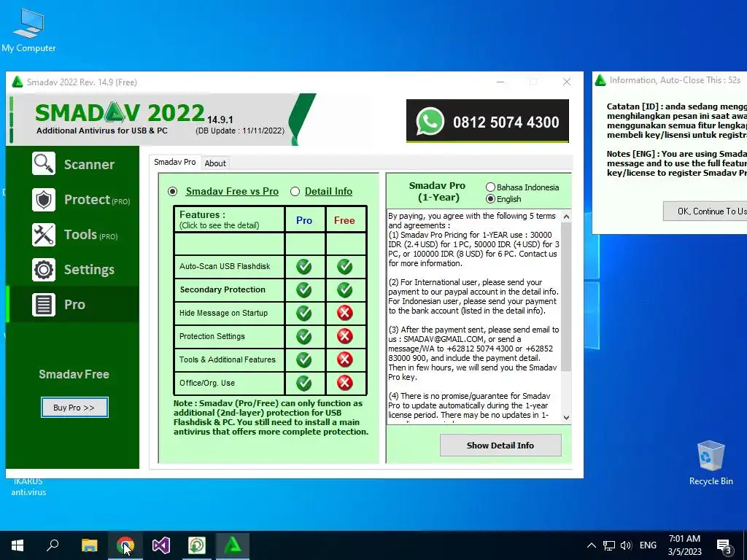
Task: Click the 0812 5074 4300 banner
Action: (487, 121)
